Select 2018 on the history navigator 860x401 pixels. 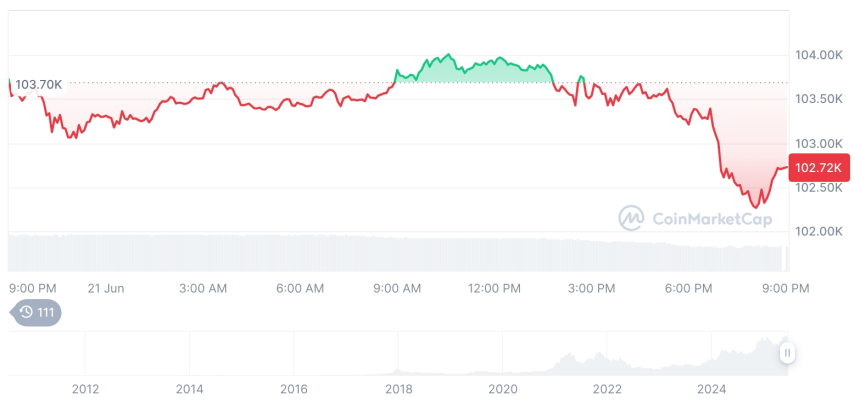(x=398, y=389)
